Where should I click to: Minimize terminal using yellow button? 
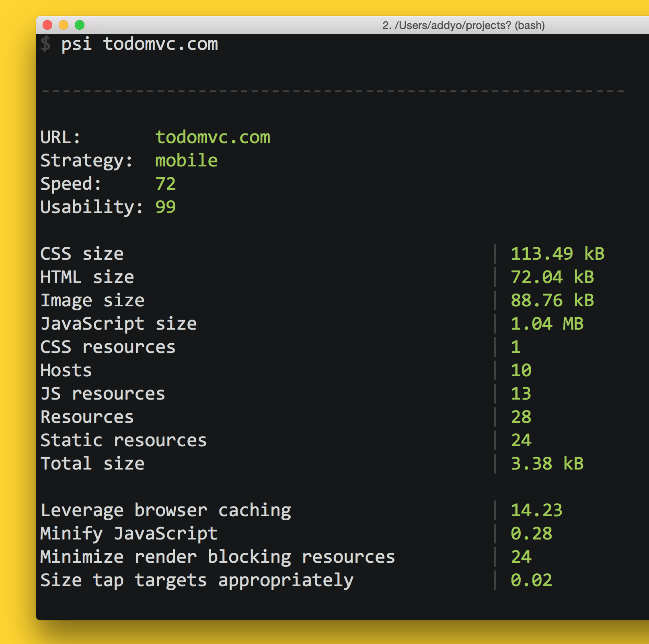[64, 25]
